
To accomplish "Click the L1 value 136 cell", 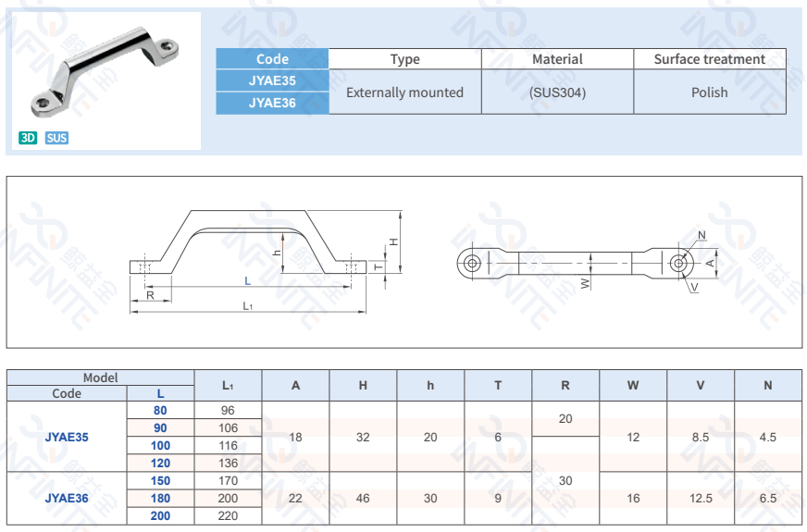I will pyautogui.click(x=228, y=463).
